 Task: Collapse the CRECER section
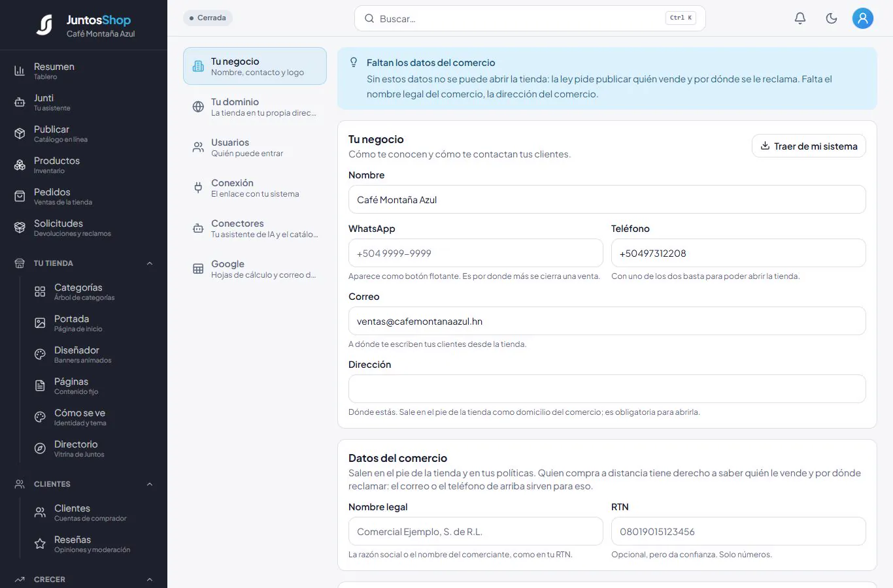(x=150, y=580)
